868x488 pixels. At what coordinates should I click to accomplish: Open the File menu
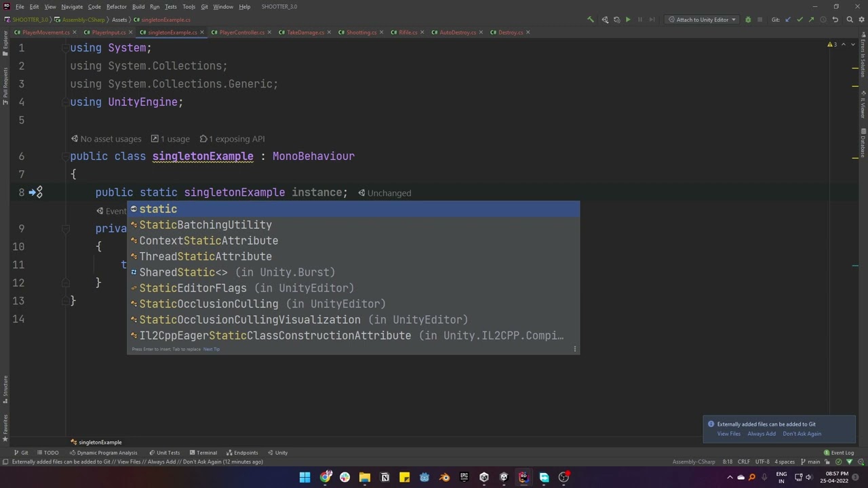pos(20,7)
